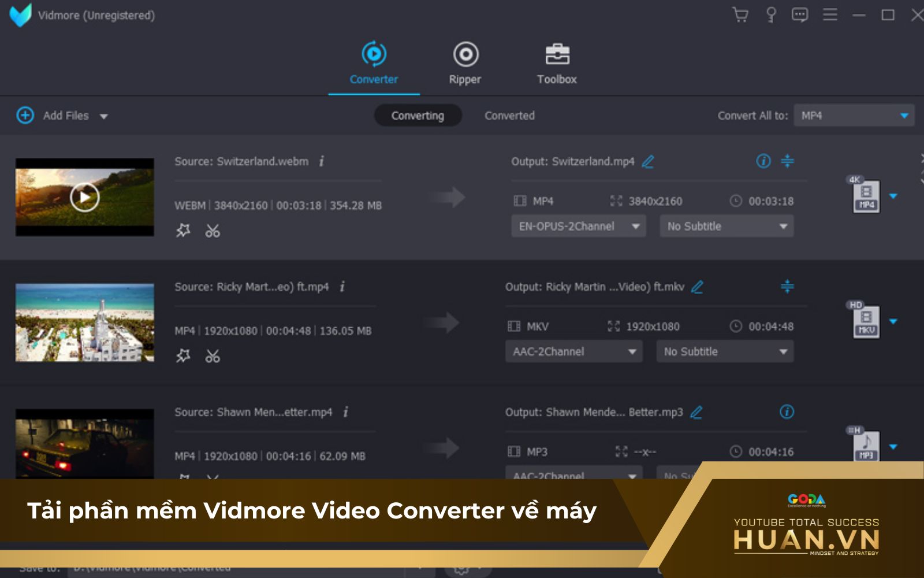Click the 136.05 MB file size text
924x578 pixels.
(x=345, y=331)
